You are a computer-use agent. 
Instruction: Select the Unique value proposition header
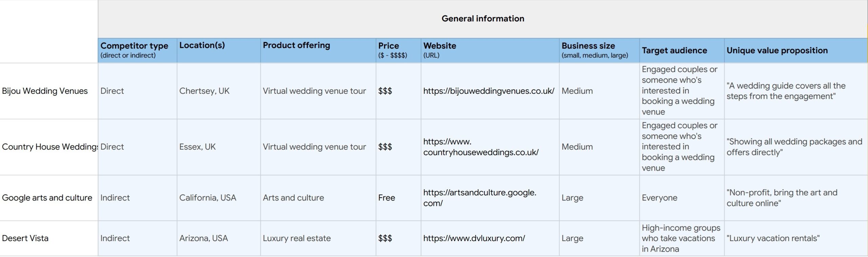(777, 50)
